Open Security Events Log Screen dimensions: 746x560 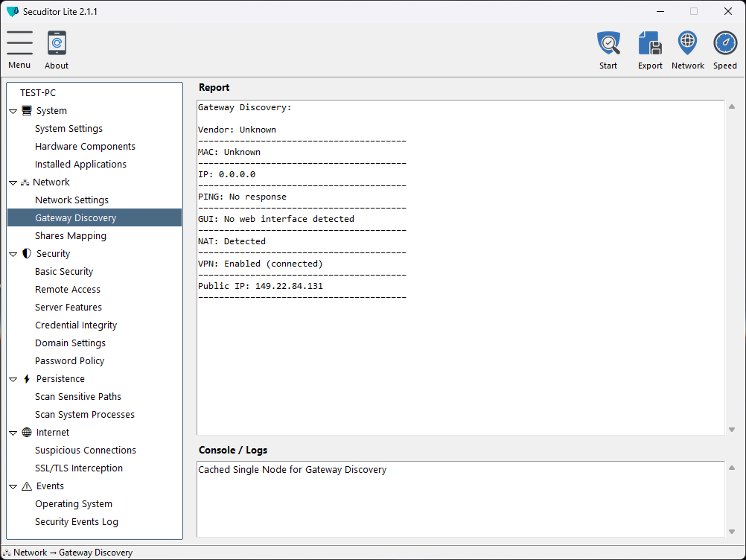77,522
